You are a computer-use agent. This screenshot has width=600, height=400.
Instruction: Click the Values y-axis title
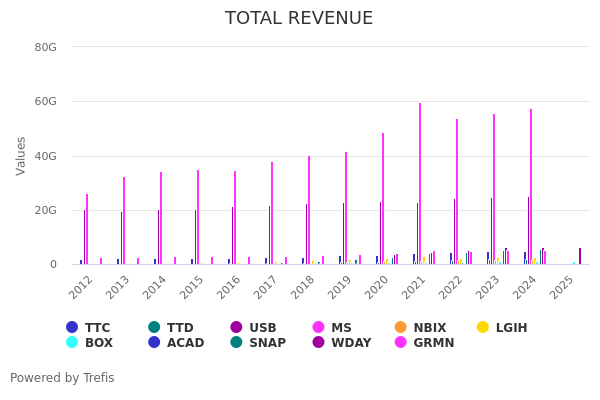tap(22, 156)
